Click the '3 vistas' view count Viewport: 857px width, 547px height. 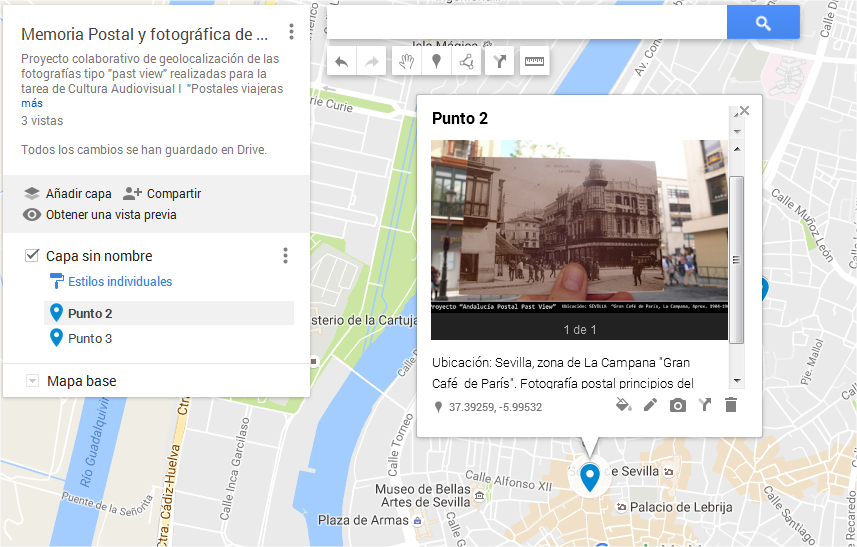point(42,121)
